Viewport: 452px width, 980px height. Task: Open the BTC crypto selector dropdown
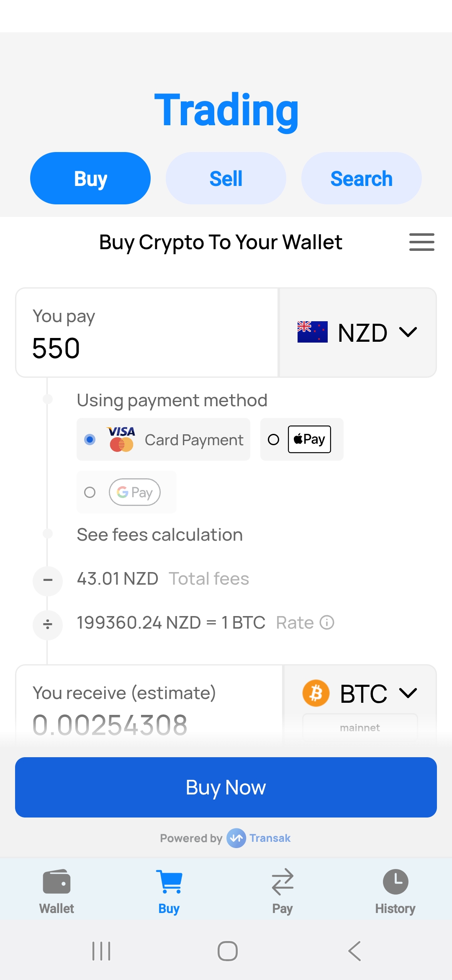point(408,692)
